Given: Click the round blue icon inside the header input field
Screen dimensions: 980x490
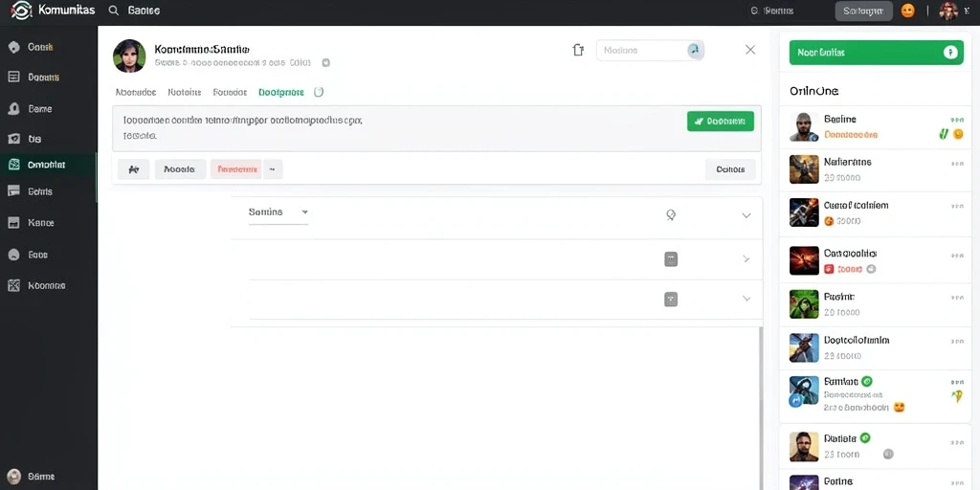Looking at the screenshot, I should (695, 51).
